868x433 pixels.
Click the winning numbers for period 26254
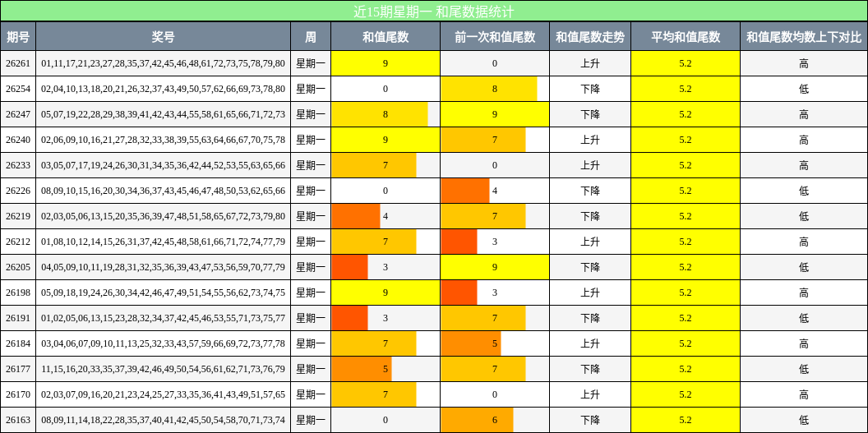click(164, 89)
